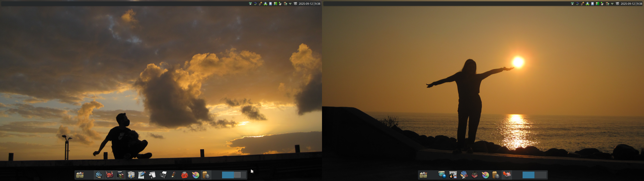Expand the left panel's tray arrow
The height and width of the screenshot is (181, 644).
click(290, 4)
